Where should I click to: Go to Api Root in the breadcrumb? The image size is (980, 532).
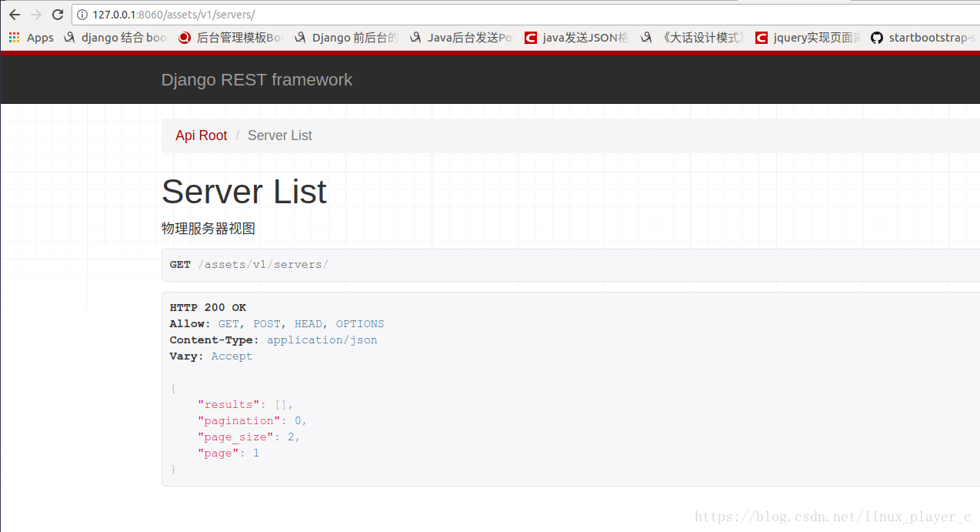[202, 136]
